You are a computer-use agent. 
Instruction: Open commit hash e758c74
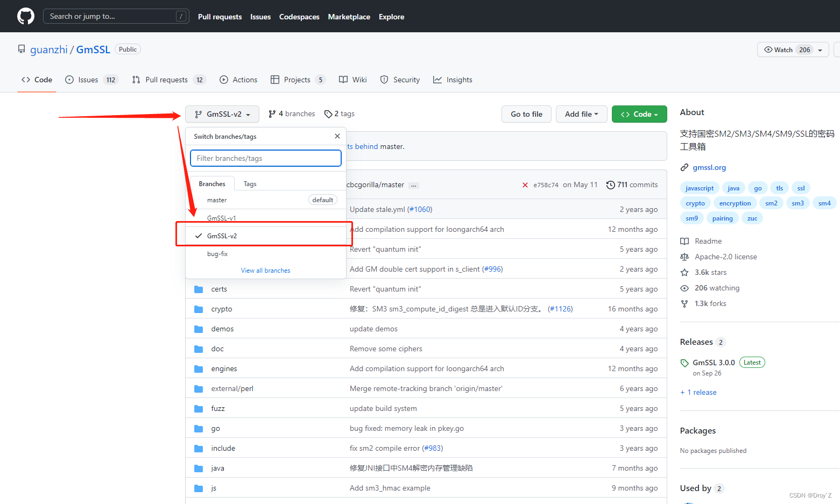point(546,185)
